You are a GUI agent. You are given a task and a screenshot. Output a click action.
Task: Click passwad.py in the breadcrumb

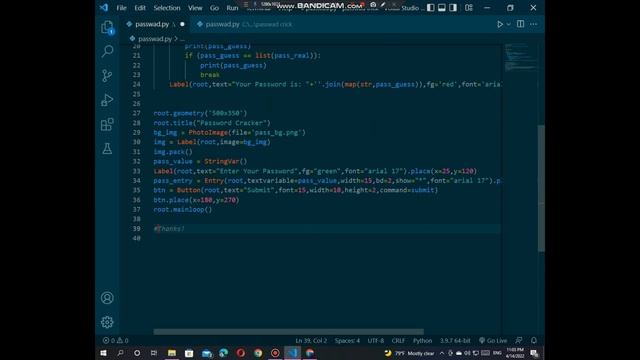tap(155, 39)
